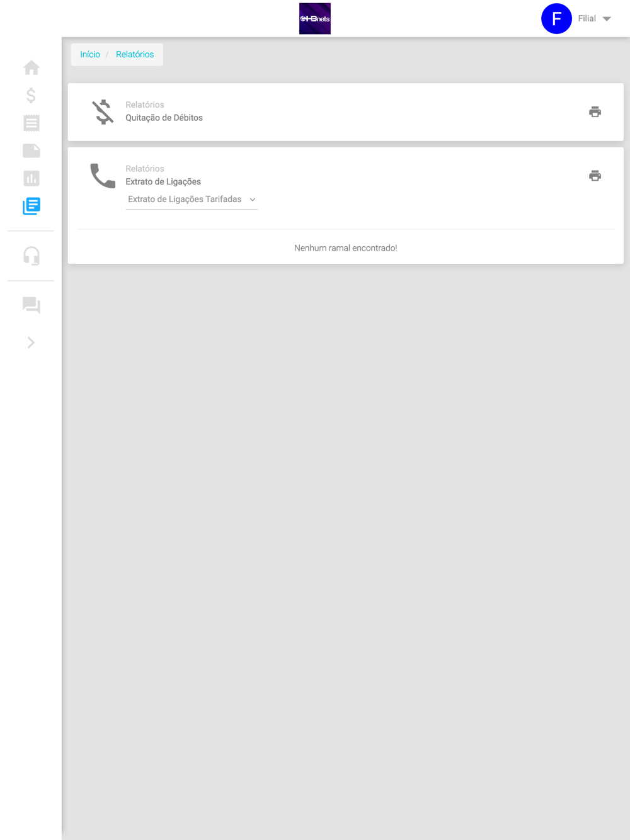Screen dimensions: 630x840
Task: Click the blue F user avatar
Action: (556, 19)
